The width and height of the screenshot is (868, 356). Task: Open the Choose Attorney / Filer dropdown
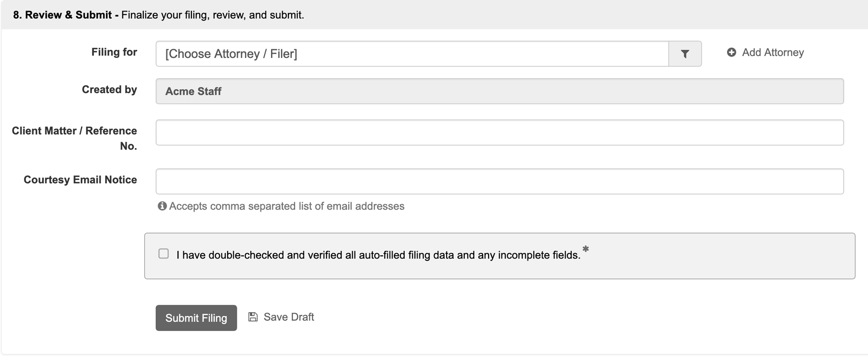(x=412, y=54)
